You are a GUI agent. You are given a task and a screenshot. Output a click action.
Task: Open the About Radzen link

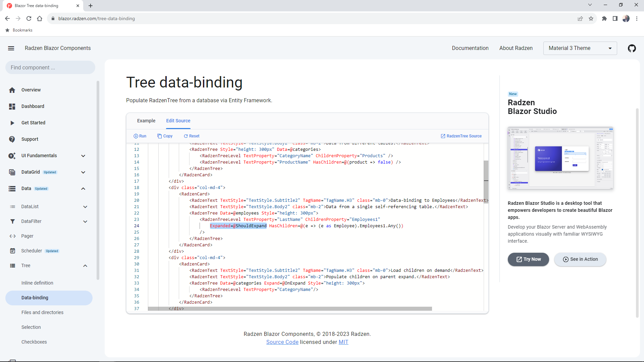516,48
